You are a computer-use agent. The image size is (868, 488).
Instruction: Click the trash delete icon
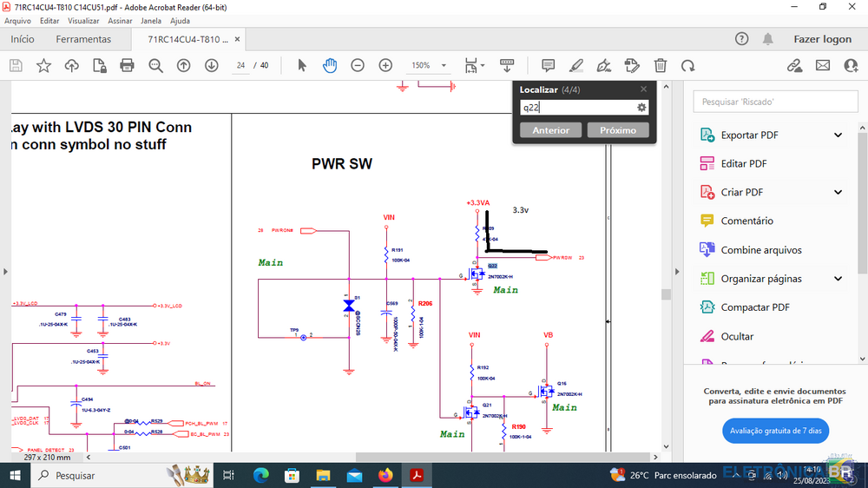tap(661, 66)
